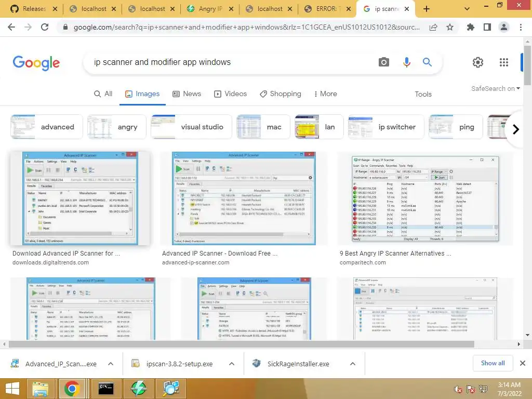The height and width of the screenshot is (399, 532).
Task: Open Angry IP Scanner thumbnail from comparitech
Action: click(425, 198)
